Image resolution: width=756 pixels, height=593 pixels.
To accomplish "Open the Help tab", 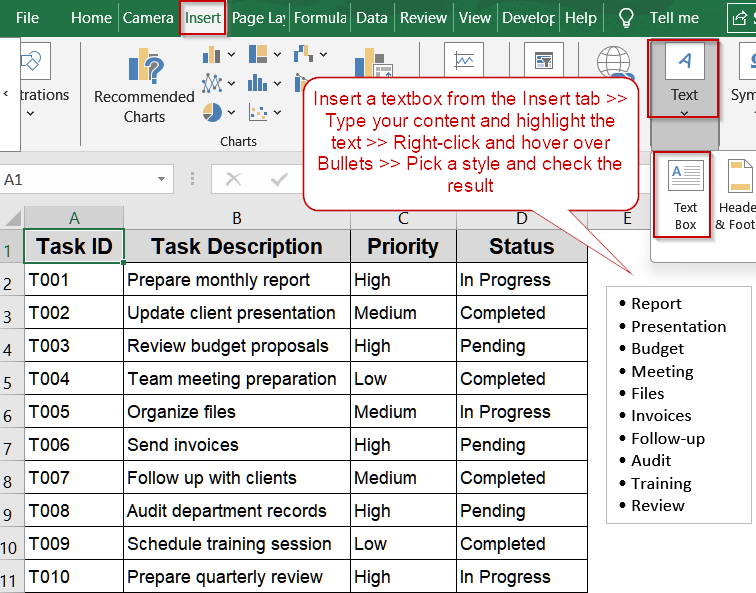I will click(580, 18).
